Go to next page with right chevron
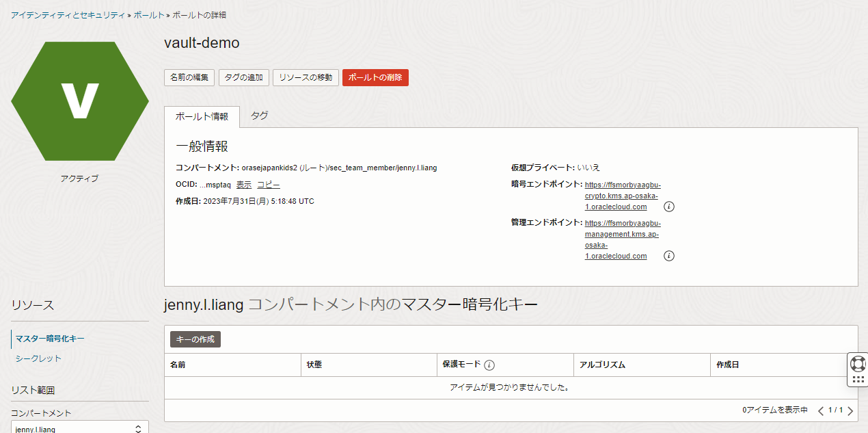The width and height of the screenshot is (868, 433). point(850,410)
